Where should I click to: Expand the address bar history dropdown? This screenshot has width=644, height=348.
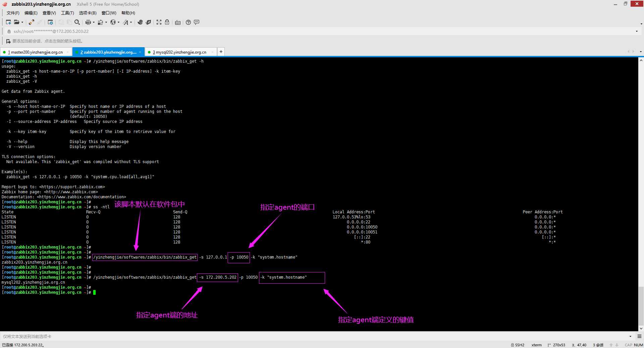click(637, 31)
